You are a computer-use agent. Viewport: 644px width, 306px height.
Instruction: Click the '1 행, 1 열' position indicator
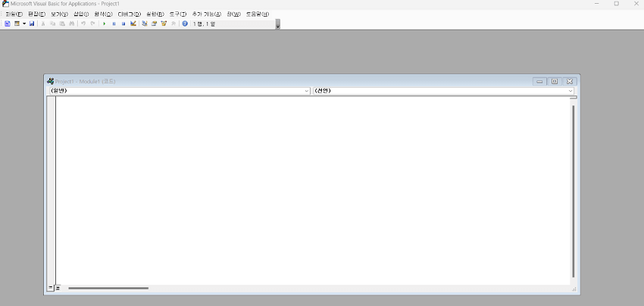(x=204, y=23)
